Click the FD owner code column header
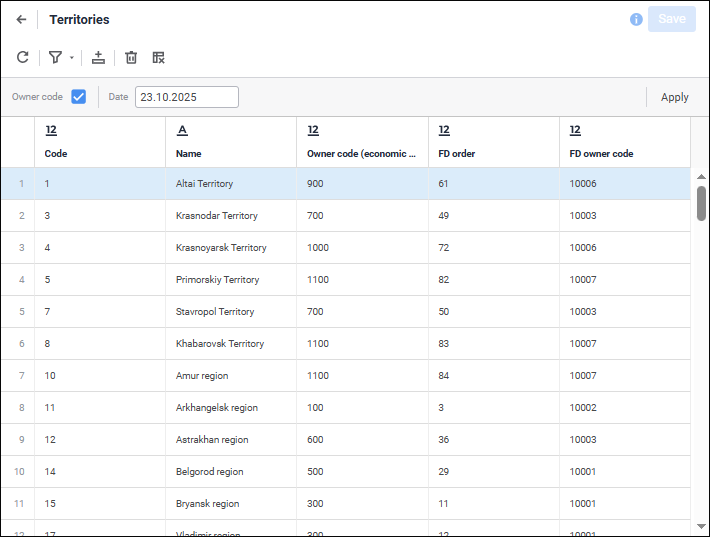 click(601, 154)
